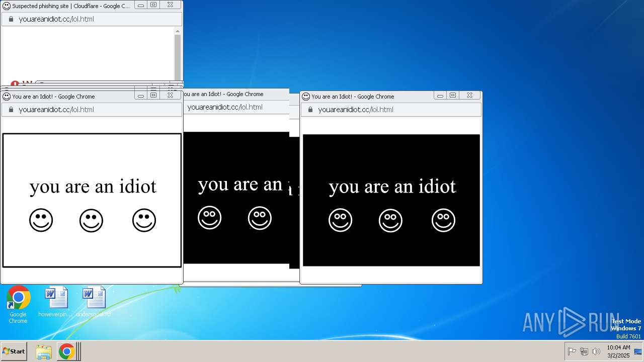Viewport: 644px width, 362px height.
Task: Click third smiley face in right black window
Action: pos(443,220)
